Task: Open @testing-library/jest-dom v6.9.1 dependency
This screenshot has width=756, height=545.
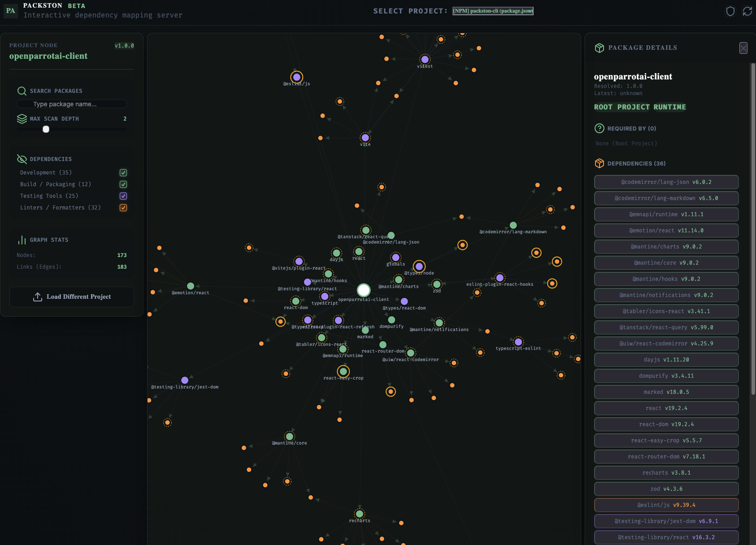Action: 666,521
